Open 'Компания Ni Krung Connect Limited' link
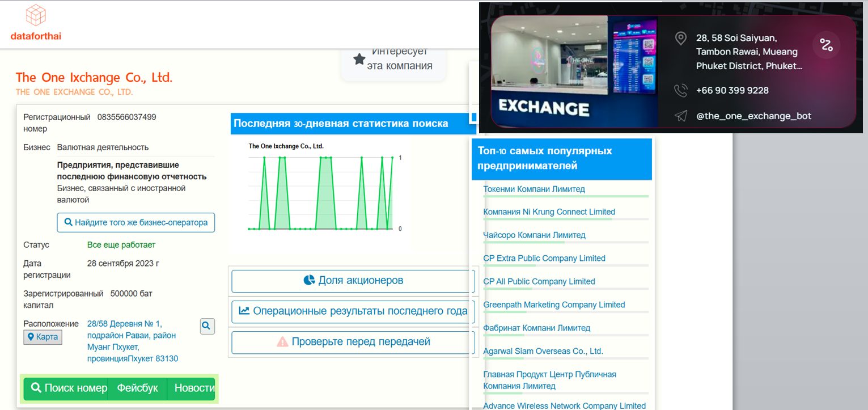This screenshot has height=410, width=868. [x=549, y=212]
